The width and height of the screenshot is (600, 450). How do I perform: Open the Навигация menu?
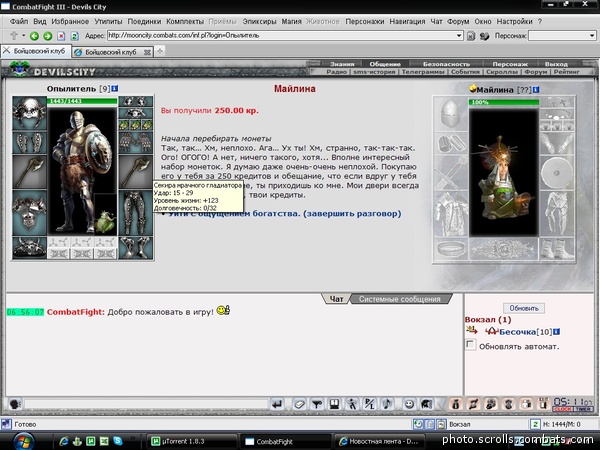click(407, 21)
